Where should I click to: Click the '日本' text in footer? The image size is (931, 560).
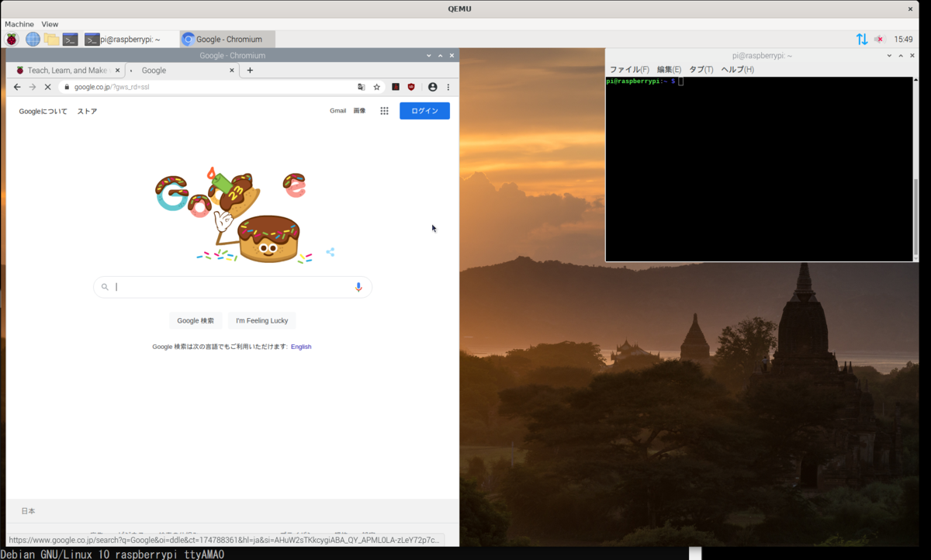pyautogui.click(x=28, y=511)
